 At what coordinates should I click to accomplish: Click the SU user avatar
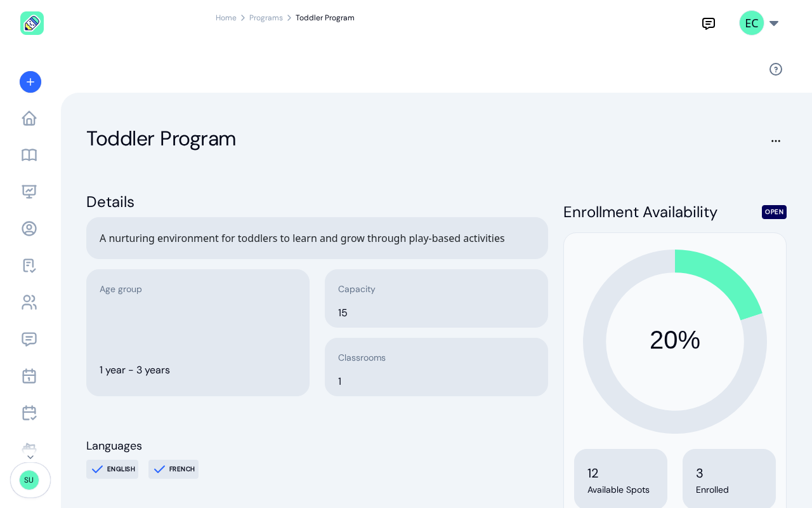[x=29, y=480]
